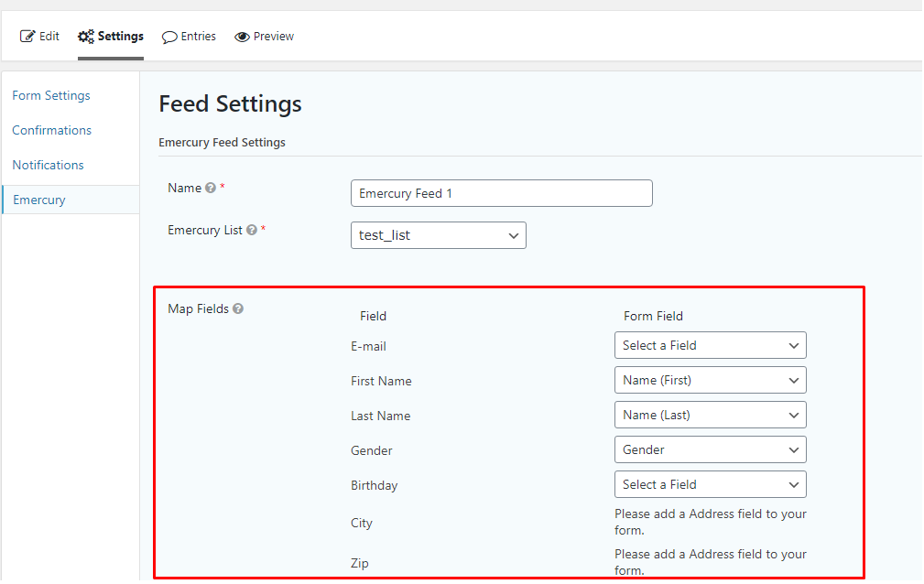The width and height of the screenshot is (924, 584).
Task: Click the Edit pencil icon
Action: pyautogui.click(x=27, y=37)
